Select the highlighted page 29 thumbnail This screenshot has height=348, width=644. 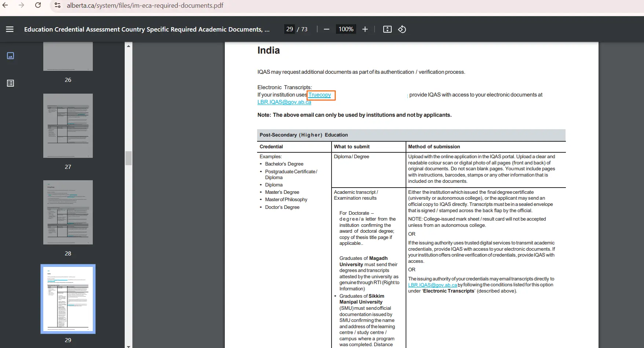point(68,299)
